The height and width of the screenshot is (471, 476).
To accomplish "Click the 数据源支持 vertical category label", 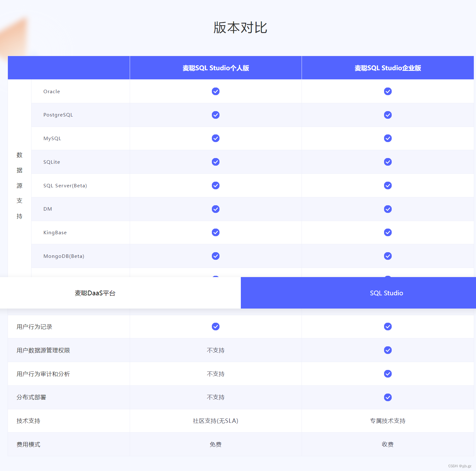I will click(x=19, y=185).
